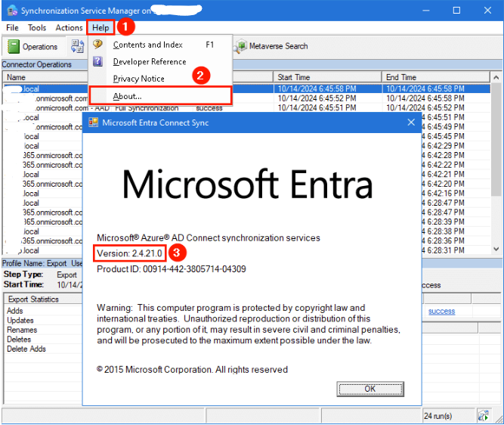Select About... in the Help menu

pyautogui.click(x=160, y=96)
